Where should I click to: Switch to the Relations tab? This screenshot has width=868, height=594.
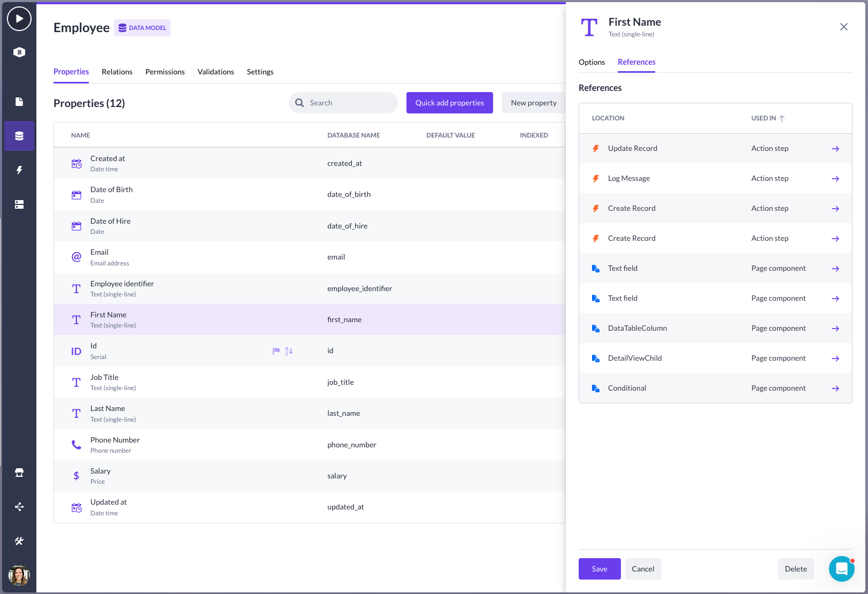[117, 72]
